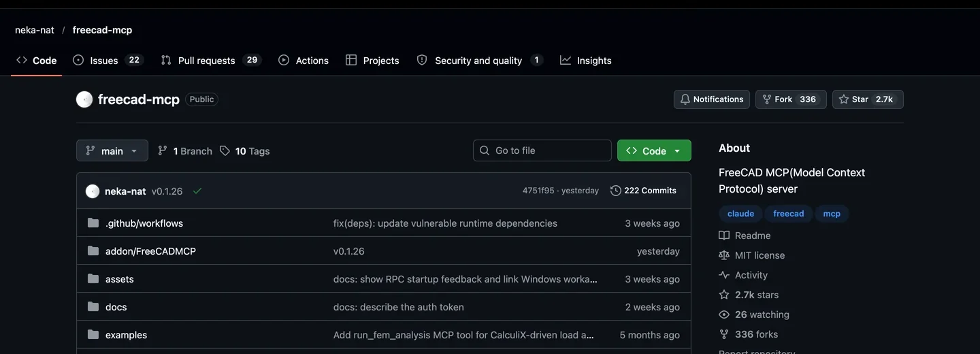
Task: Open commit hash 4751f95
Action: click(538, 191)
